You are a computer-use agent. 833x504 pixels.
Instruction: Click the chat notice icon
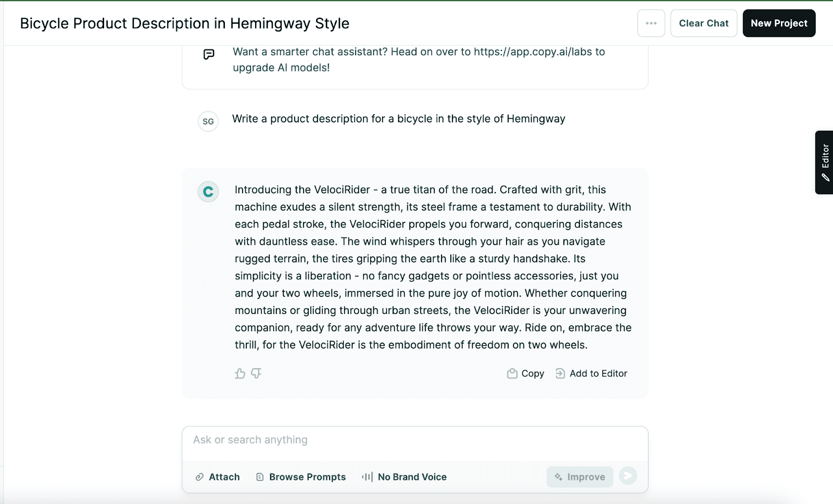(x=209, y=54)
